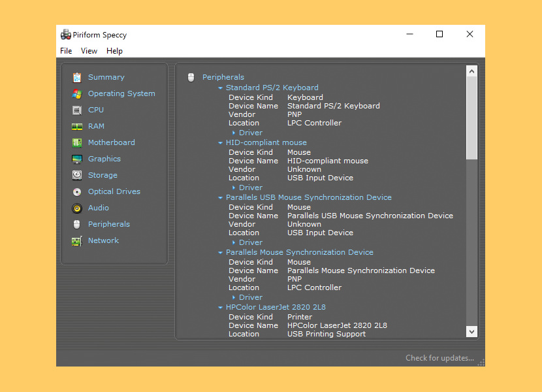
Task: Click the Audio speaker icon
Action: 77,208
